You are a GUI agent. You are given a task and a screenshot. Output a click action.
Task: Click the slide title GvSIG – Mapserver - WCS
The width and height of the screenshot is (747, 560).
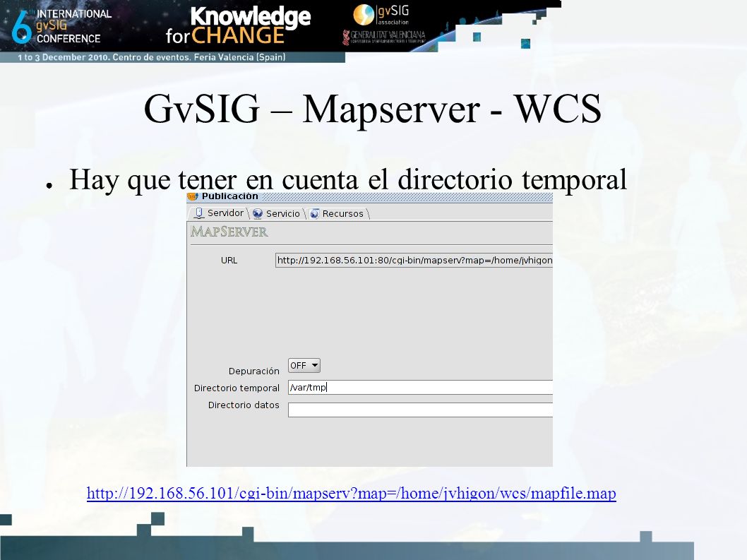[373, 109]
